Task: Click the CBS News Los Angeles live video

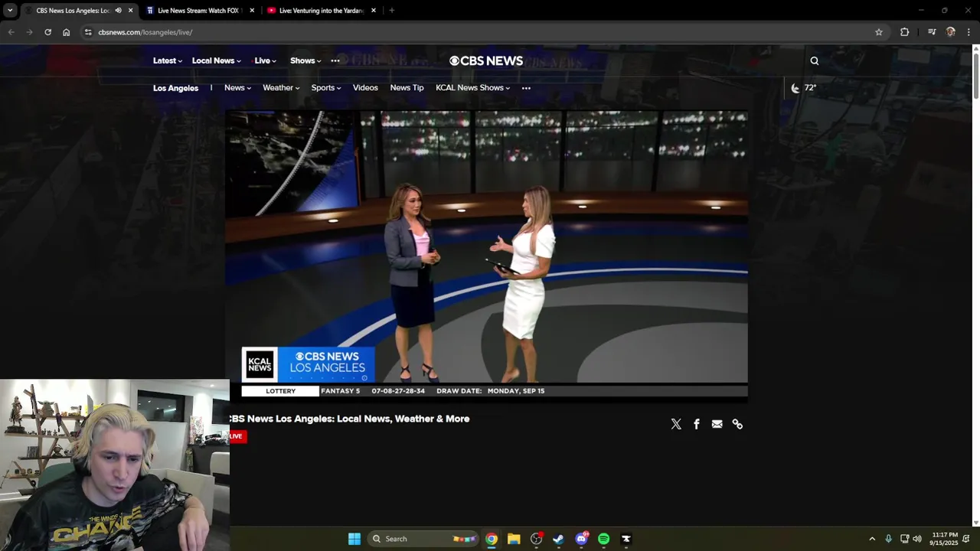Action: click(487, 255)
